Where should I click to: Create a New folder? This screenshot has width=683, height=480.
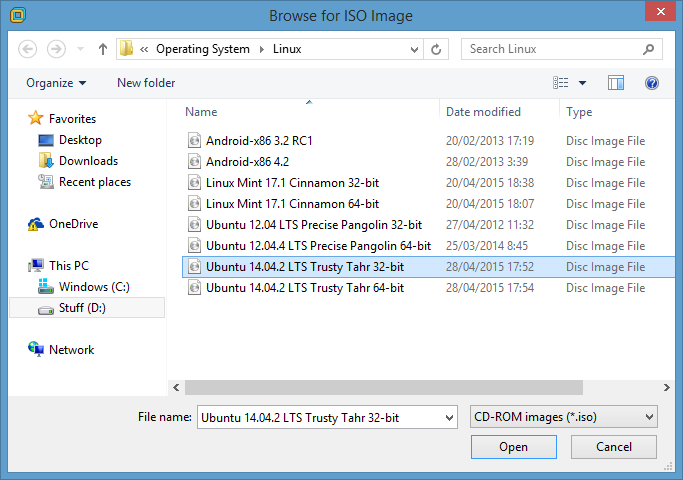146,83
